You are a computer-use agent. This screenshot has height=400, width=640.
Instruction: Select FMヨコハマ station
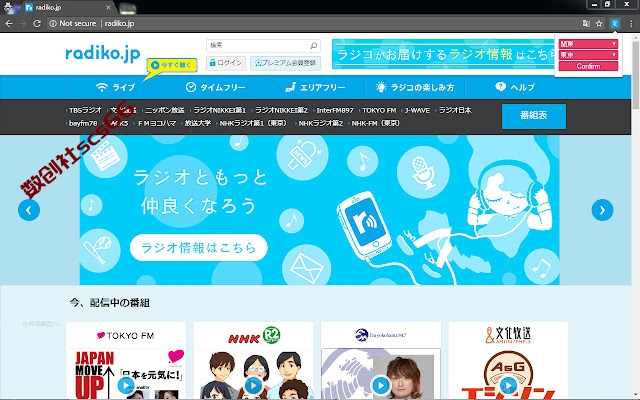(x=156, y=123)
